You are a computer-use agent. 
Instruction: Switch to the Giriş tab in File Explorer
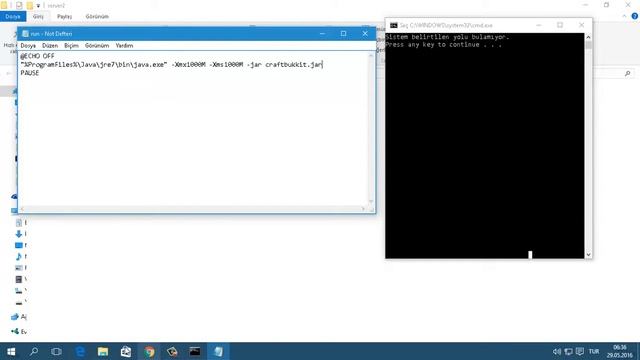pyautogui.click(x=38, y=16)
